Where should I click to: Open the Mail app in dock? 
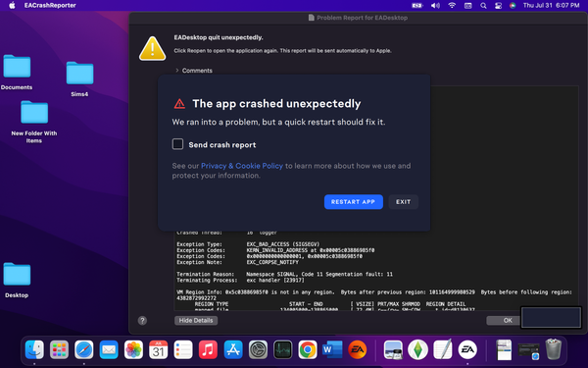109,349
